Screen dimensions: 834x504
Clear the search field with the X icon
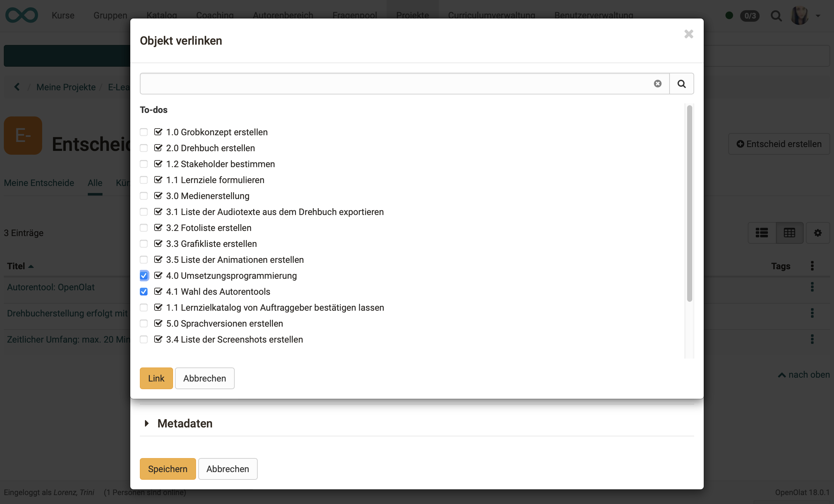(658, 84)
